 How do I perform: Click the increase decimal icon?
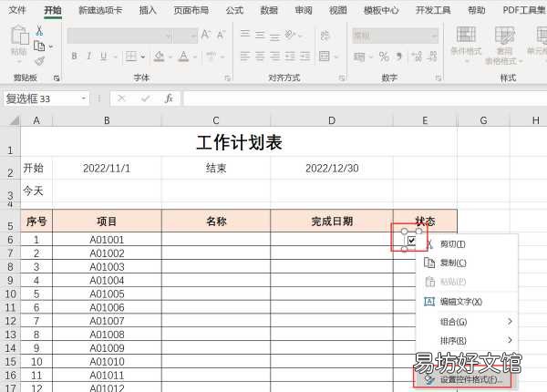(x=417, y=57)
